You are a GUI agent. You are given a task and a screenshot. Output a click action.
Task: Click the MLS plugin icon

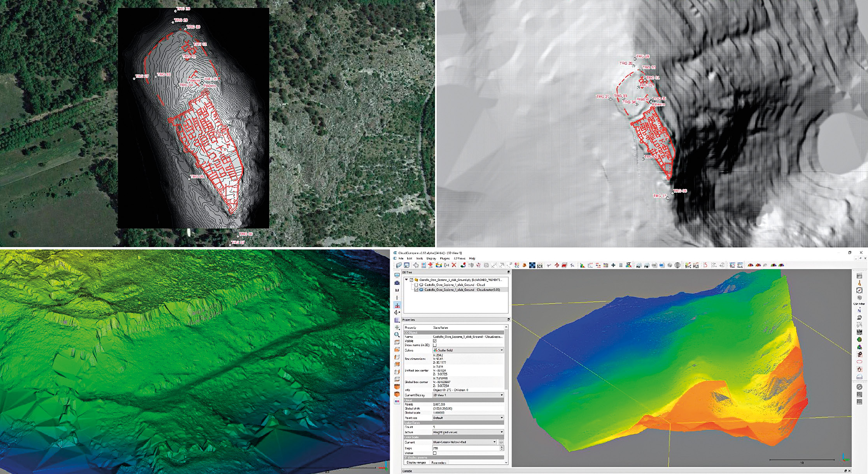point(696,265)
